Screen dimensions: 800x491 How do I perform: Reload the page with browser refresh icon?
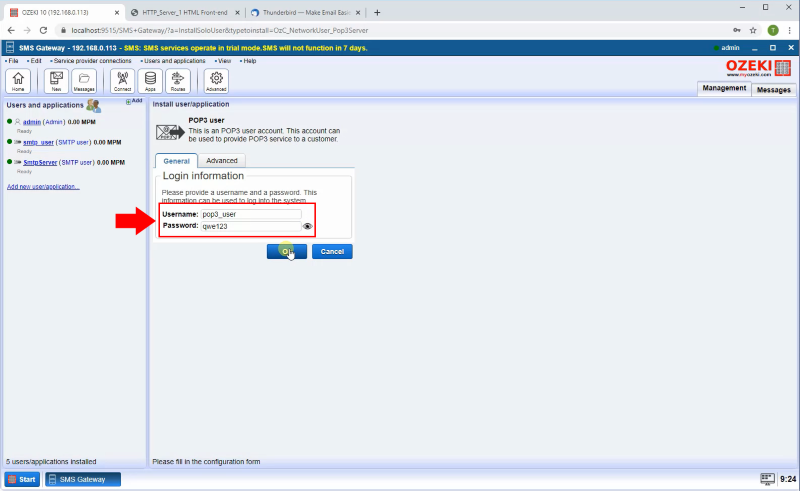pos(43,30)
